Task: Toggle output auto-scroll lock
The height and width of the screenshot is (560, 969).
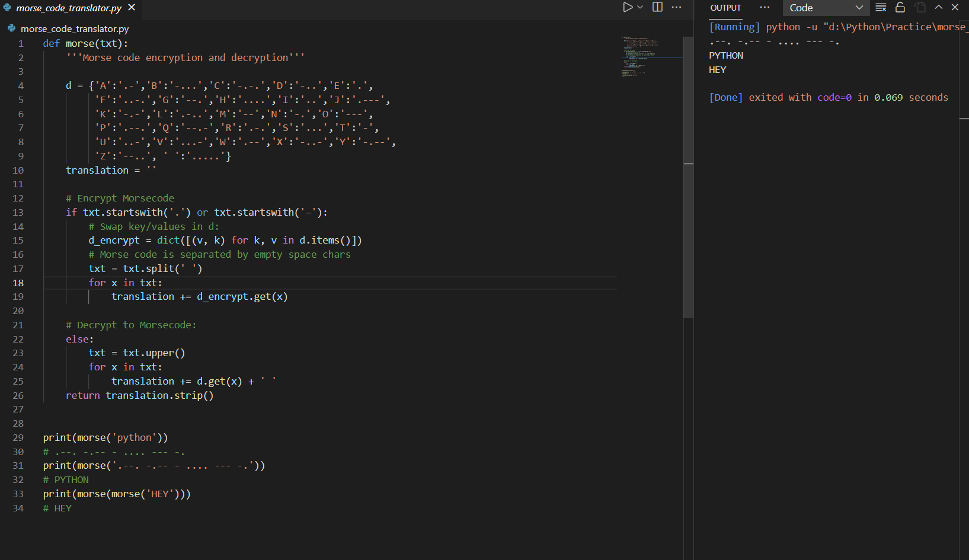Action: point(900,7)
